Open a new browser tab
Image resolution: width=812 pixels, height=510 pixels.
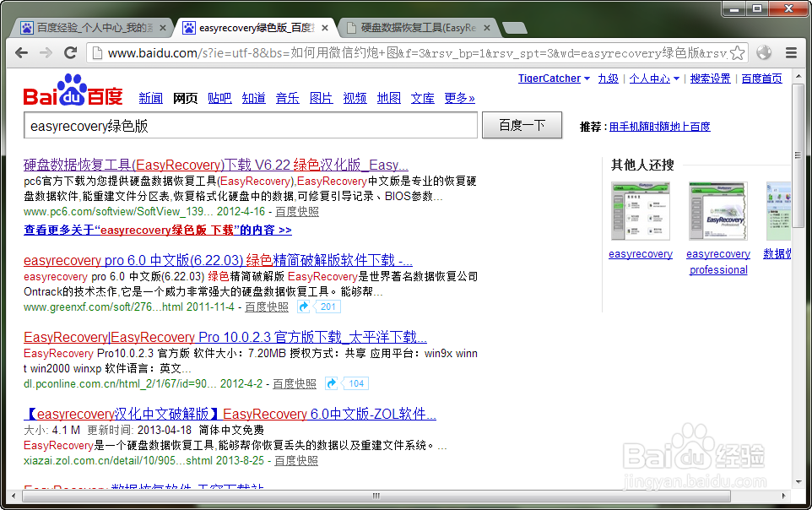(x=514, y=28)
